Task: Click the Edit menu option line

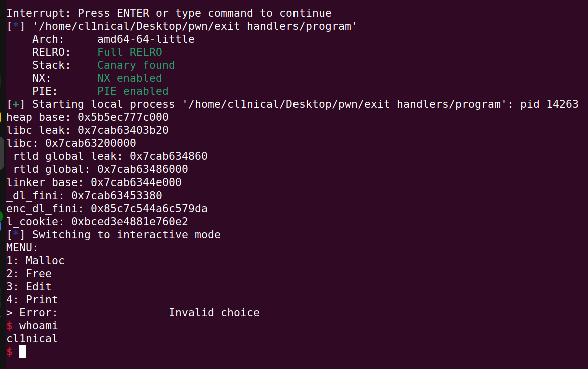Action: [x=29, y=287]
